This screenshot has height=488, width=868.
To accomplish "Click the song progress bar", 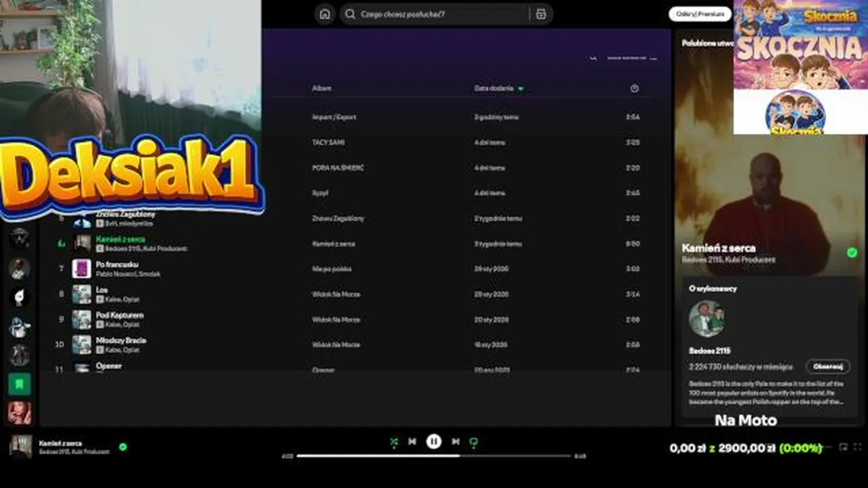I will click(434, 456).
